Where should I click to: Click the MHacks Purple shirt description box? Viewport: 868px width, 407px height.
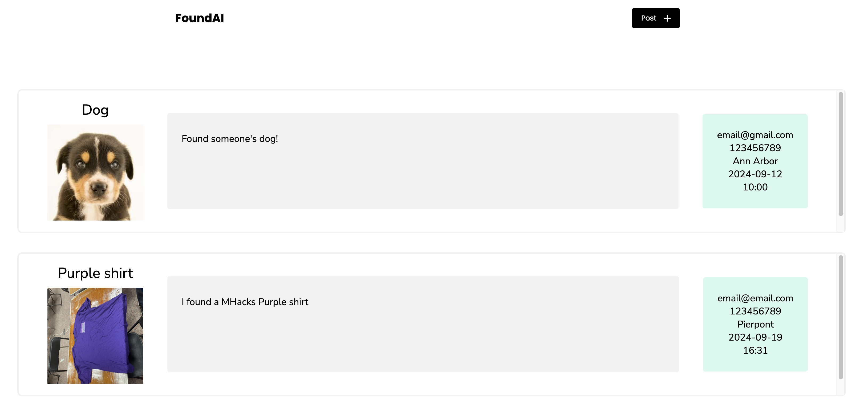tap(423, 324)
